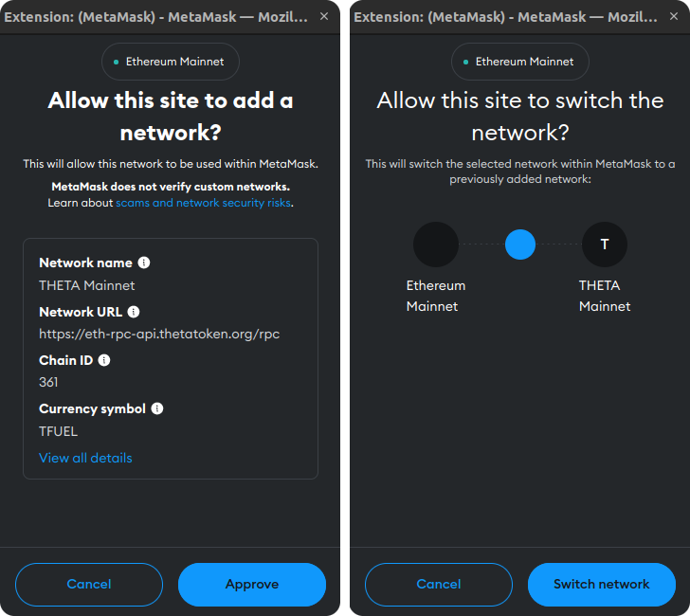
Task: Click the Network URL info icon
Action: [134, 312]
